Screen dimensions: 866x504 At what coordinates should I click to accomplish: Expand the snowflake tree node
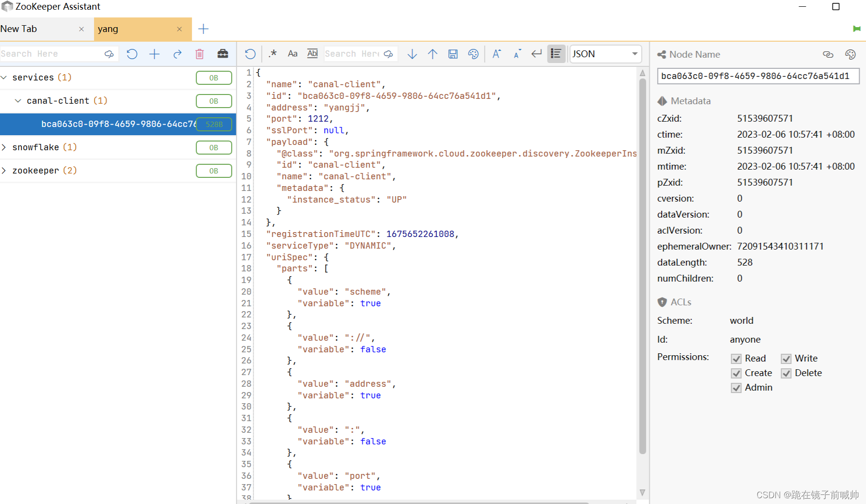tap(4, 147)
